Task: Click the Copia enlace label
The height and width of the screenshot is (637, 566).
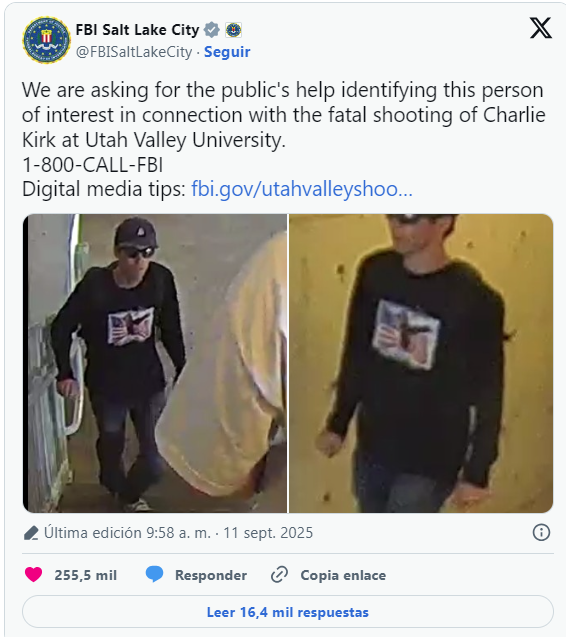Action: (343, 575)
